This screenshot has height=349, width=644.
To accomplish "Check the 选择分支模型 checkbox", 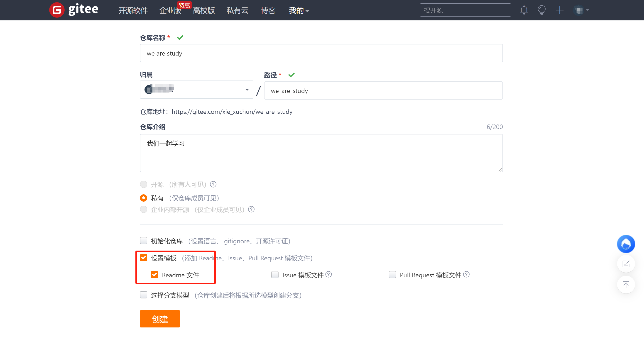I will click(144, 295).
